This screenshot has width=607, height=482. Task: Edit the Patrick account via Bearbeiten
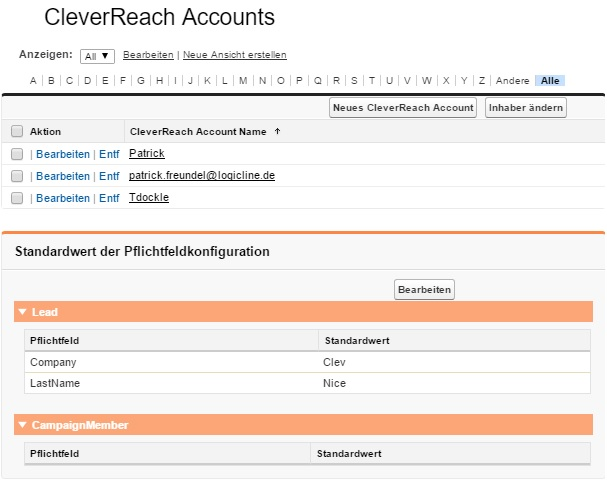tap(63, 154)
